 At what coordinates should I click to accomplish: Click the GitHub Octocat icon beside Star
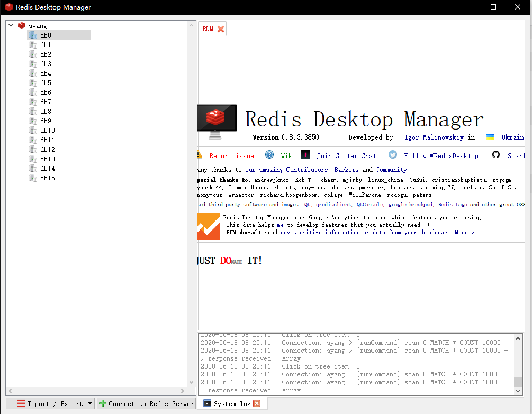pos(496,155)
